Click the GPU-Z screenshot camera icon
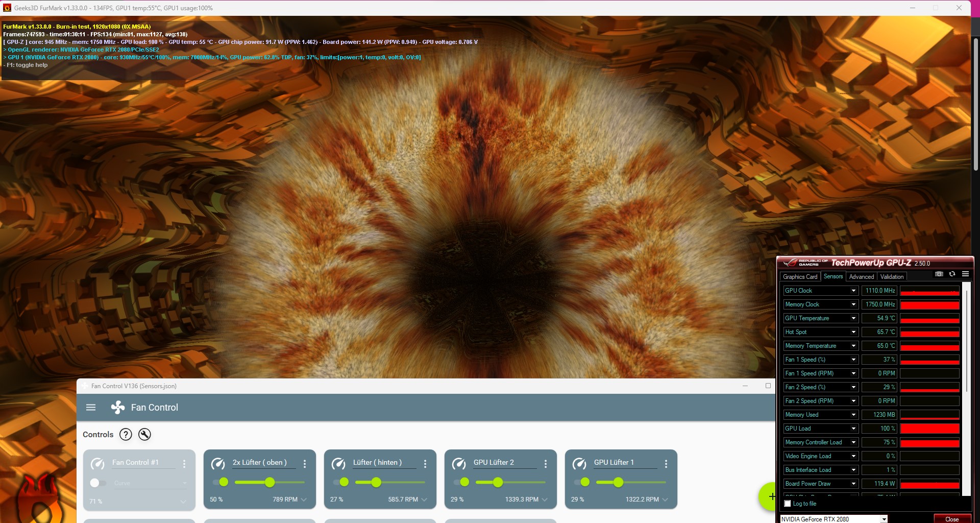This screenshot has height=523, width=980. point(938,274)
